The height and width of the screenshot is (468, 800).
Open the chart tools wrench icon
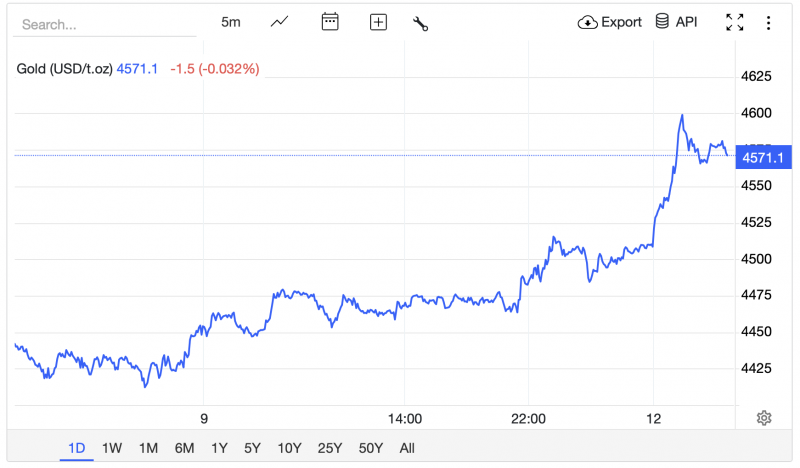(x=420, y=22)
